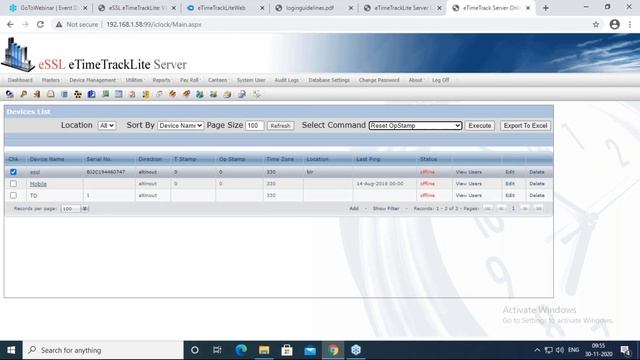The image size is (640, 360).
Task: Click the first toolbar icon left of the key
Action: tap(10, 94)
